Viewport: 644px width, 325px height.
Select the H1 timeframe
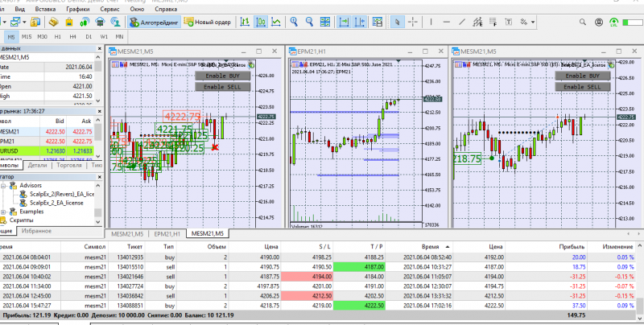[57, 37]
